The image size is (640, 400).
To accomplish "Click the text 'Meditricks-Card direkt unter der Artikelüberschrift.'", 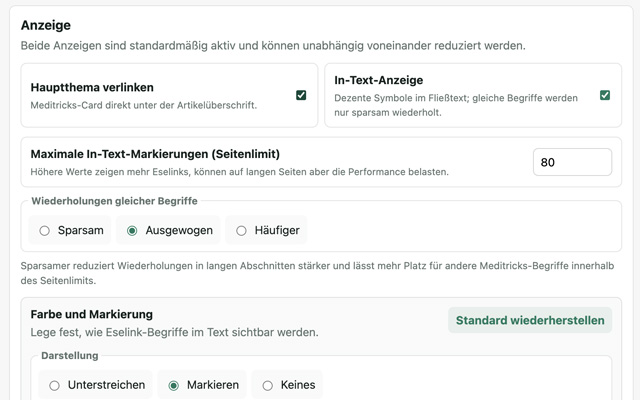I will pyautogui.click(x=144, y=105).
